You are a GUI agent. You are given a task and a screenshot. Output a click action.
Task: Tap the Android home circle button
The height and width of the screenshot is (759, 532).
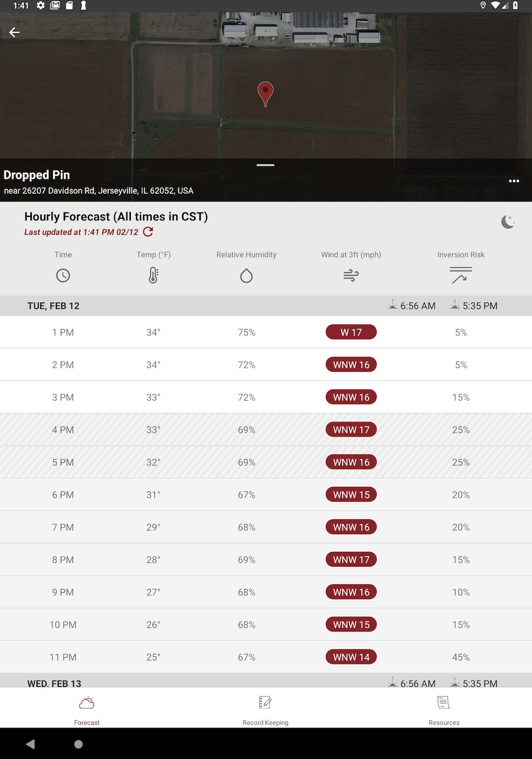(x=78, y=744)
